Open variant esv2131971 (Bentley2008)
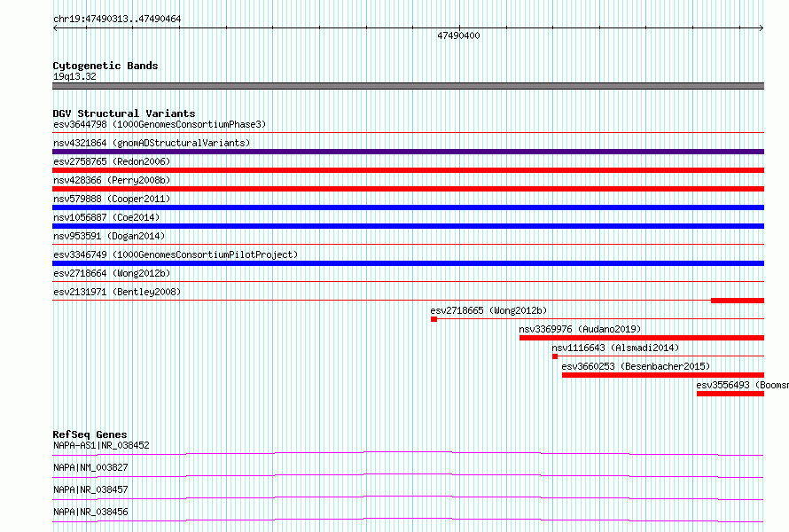 click(117, 292)
